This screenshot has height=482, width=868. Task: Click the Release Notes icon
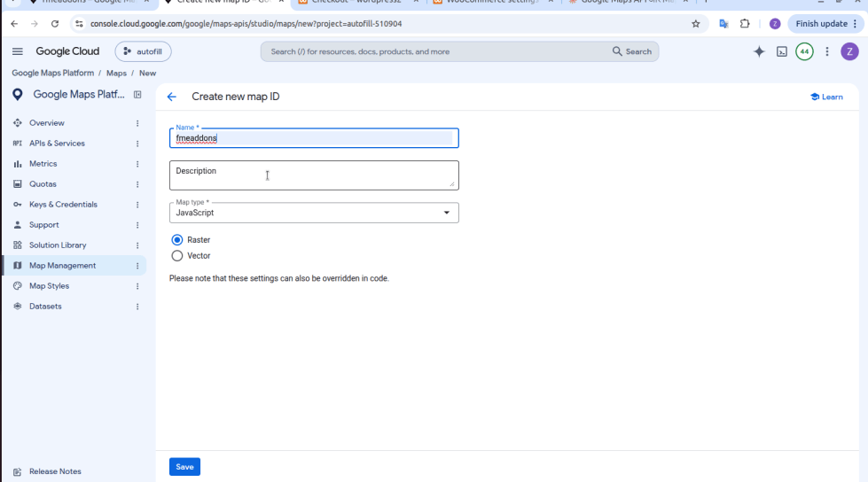pos(18,471)
